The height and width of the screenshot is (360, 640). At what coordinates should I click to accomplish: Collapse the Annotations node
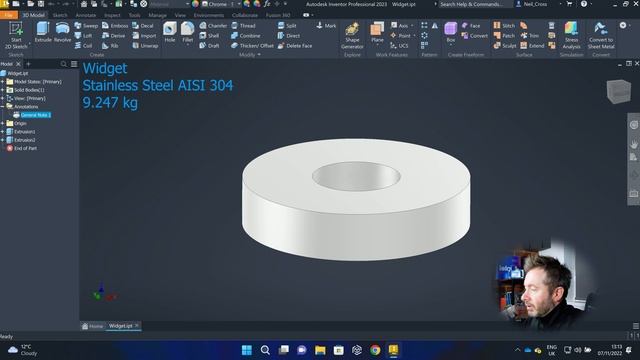click(3, 107)
